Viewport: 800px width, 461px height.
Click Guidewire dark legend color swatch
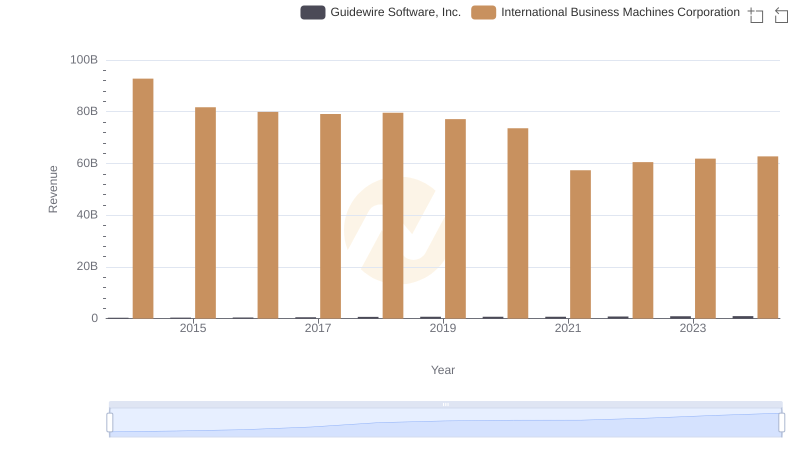[x=313, y=12]
